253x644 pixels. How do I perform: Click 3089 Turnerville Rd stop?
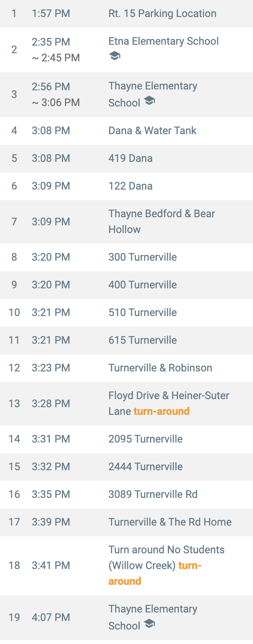click(x=126, y=494)
